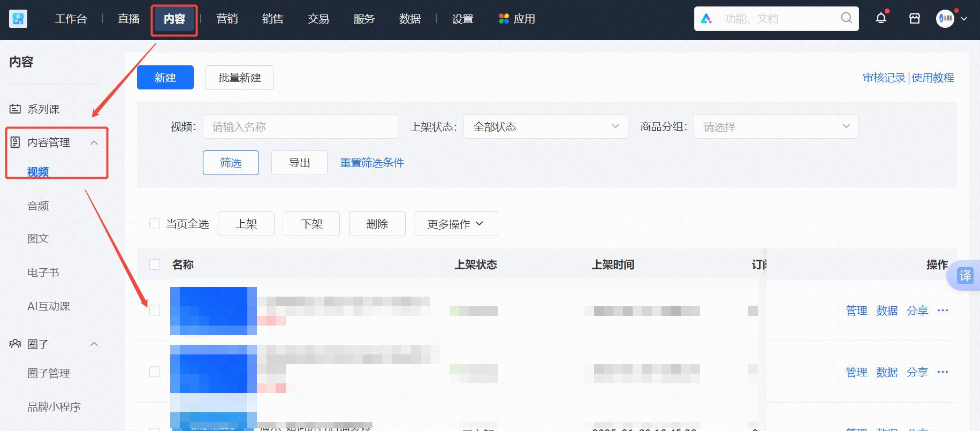
Task: Open the 审核记录 link
Action: 884,78
